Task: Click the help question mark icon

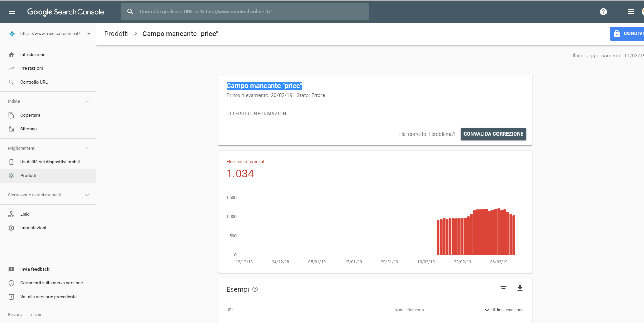Action: click(x=603, y=12)
